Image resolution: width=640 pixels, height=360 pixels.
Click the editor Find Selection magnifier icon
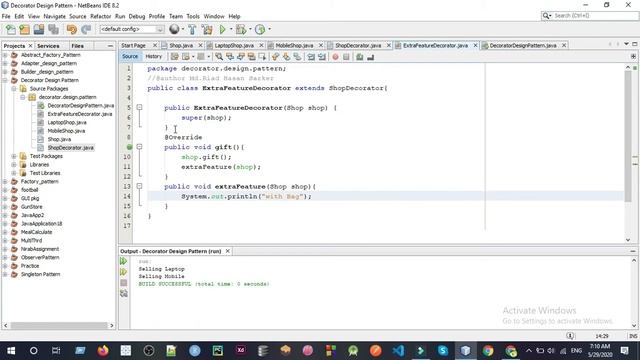219,57
